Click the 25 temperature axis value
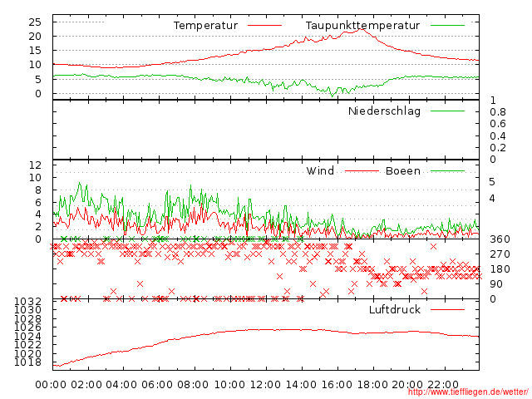The width and height of the screenshot is (532, 399). [35, 22]
